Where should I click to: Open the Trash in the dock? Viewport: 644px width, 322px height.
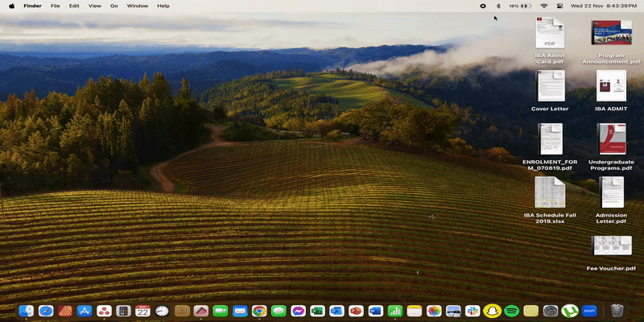point(617,311)
